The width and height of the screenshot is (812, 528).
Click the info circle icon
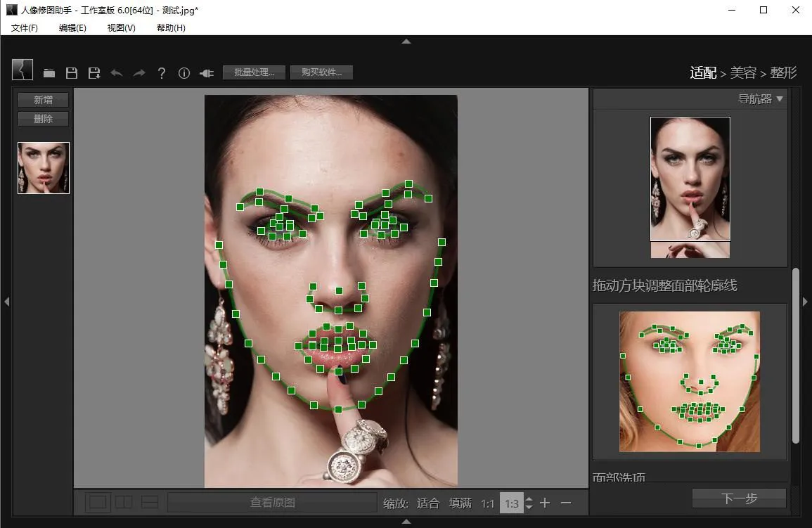click(x=184, y=73)
